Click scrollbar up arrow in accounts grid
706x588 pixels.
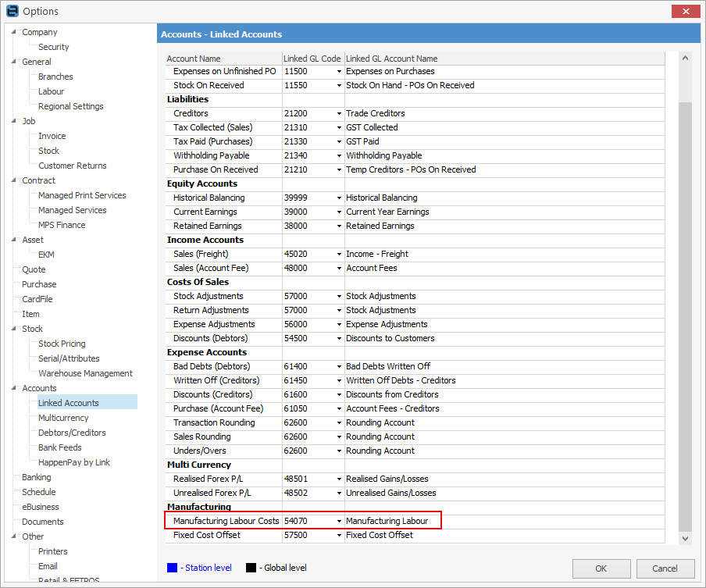tap(685, 58)
